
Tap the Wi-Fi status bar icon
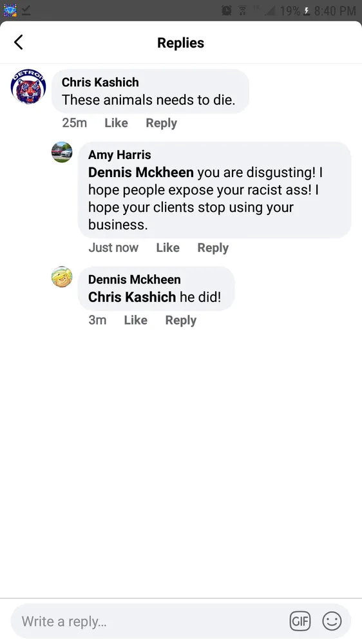[242, 10]
